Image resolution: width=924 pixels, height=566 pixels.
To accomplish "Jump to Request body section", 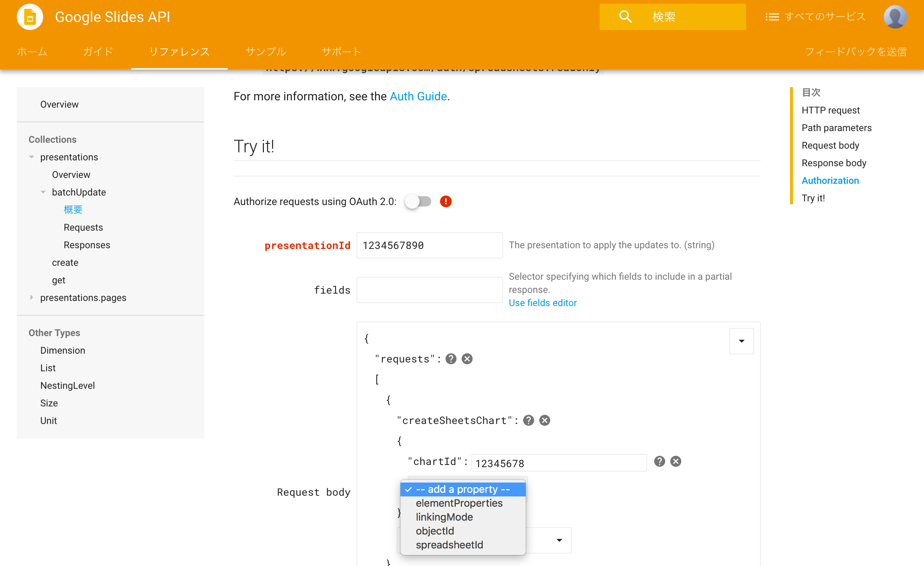I will click(830, 146).
